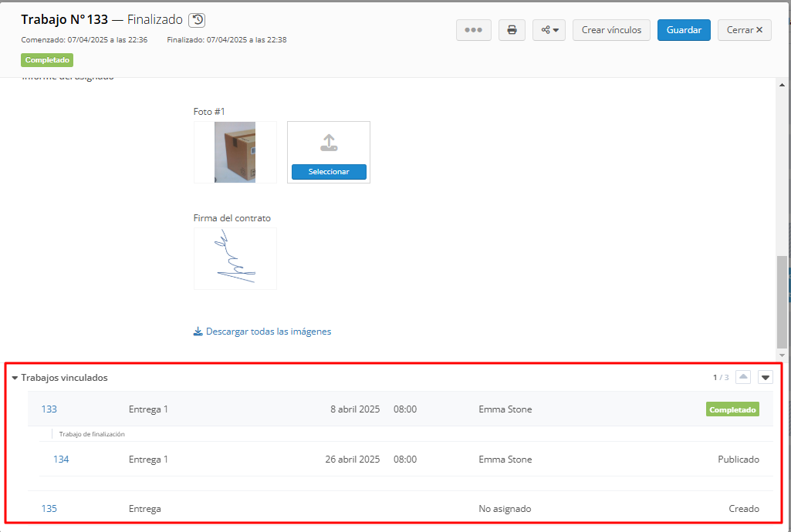Save changes with Guardar button
Image resolution: width=791 pixels, height=532 pixels.
click(x=684, y=30)
